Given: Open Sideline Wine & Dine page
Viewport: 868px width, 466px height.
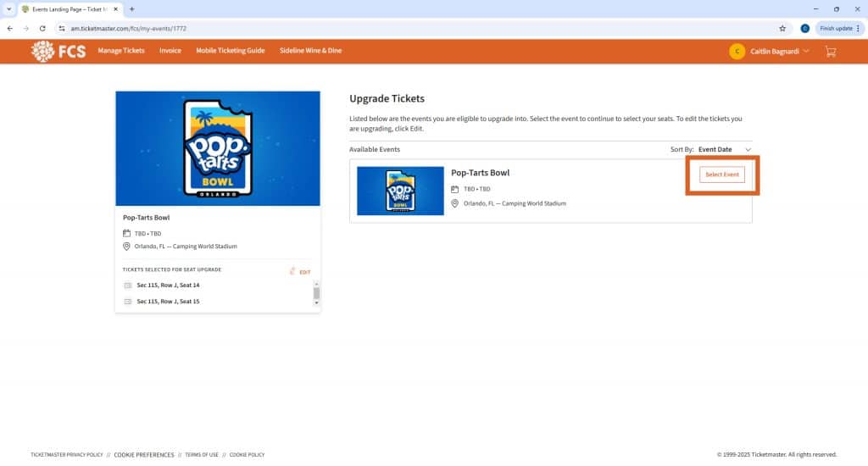Looking at the screenshot, I should coord(310,50).
